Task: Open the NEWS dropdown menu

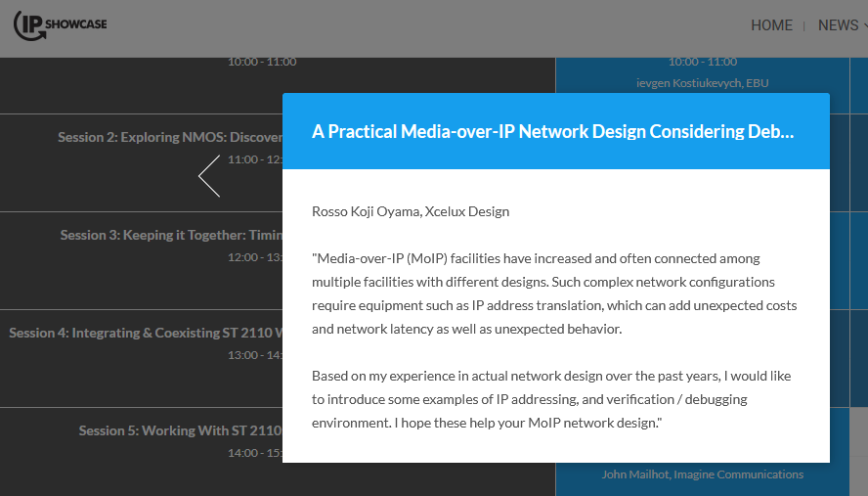Action: tap(842, 25)
